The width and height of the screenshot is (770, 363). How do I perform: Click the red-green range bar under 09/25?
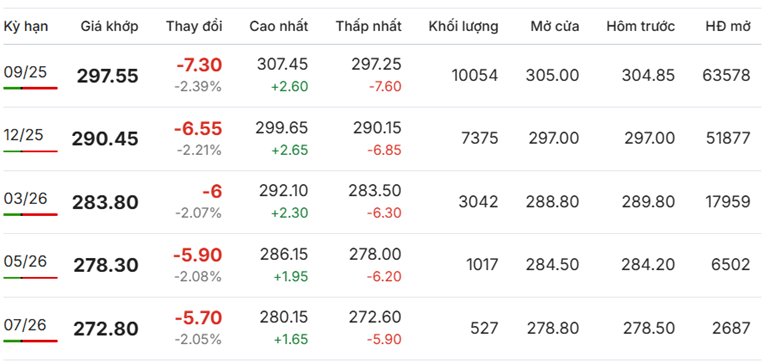pos(30,88)
